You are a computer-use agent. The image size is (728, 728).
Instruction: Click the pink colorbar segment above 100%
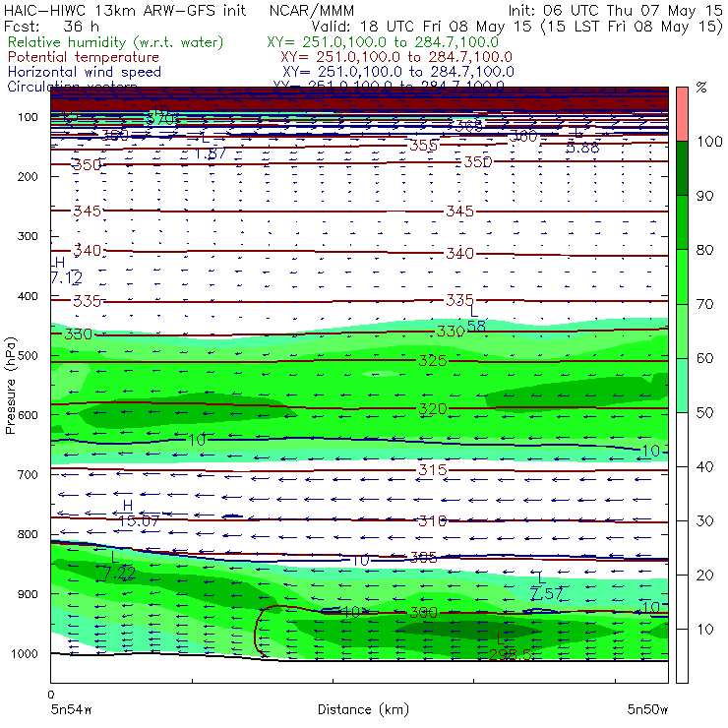[x=682, y=114]
